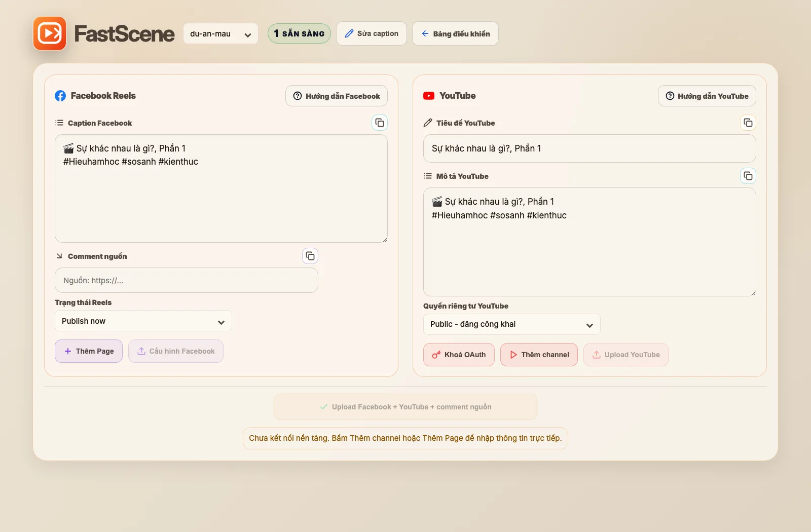Open the du-an-mau project dropdown

pyautogui.click(x=220, y=34)
